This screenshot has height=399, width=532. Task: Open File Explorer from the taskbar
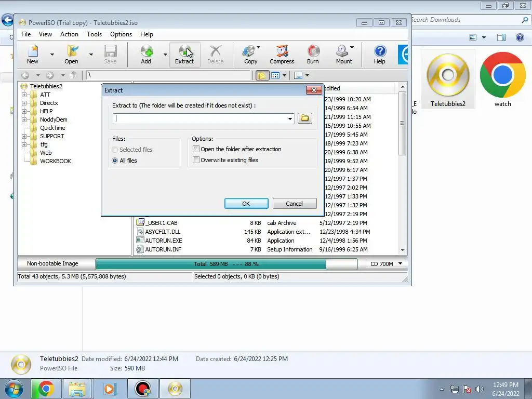(77, 389)
